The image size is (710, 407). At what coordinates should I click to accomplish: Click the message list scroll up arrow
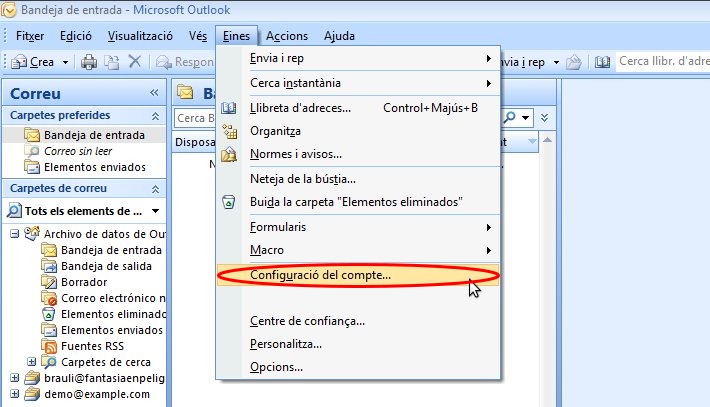(547, 140)
